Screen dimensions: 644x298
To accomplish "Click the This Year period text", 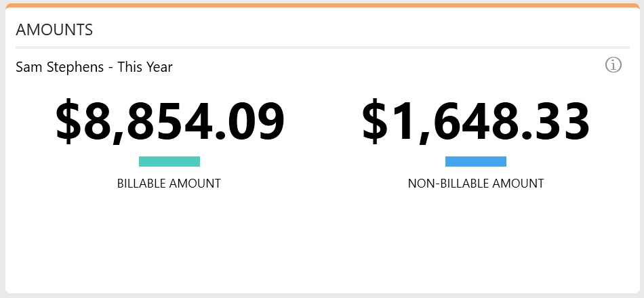I will 145,67.
